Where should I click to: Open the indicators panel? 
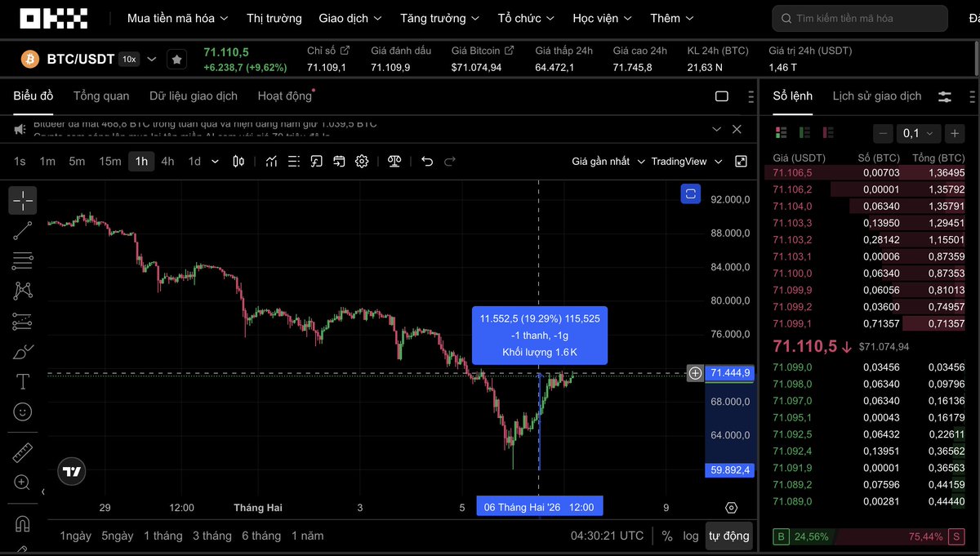(271, 162)
